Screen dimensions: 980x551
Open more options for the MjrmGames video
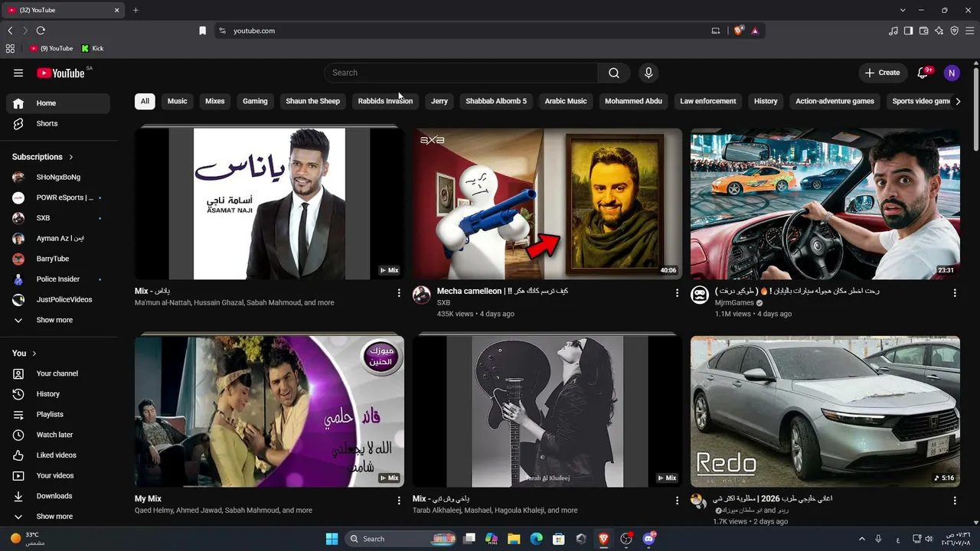coord(955,293)
